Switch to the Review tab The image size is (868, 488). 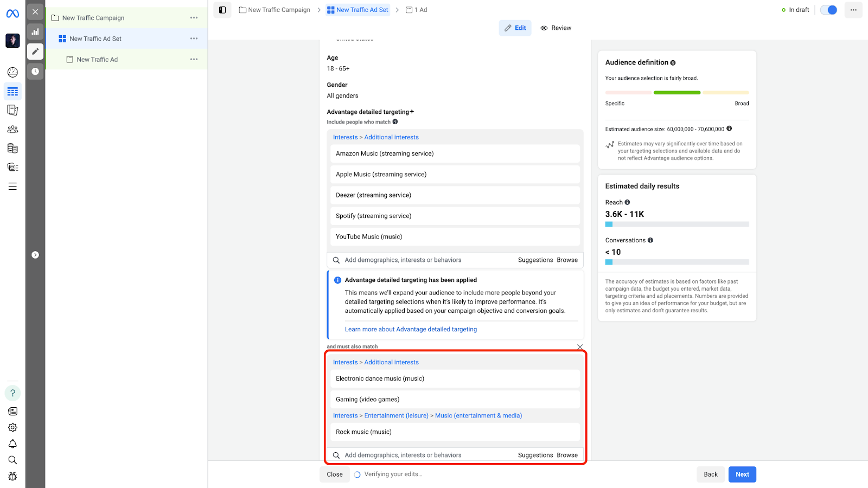click(x=556, y=28)
